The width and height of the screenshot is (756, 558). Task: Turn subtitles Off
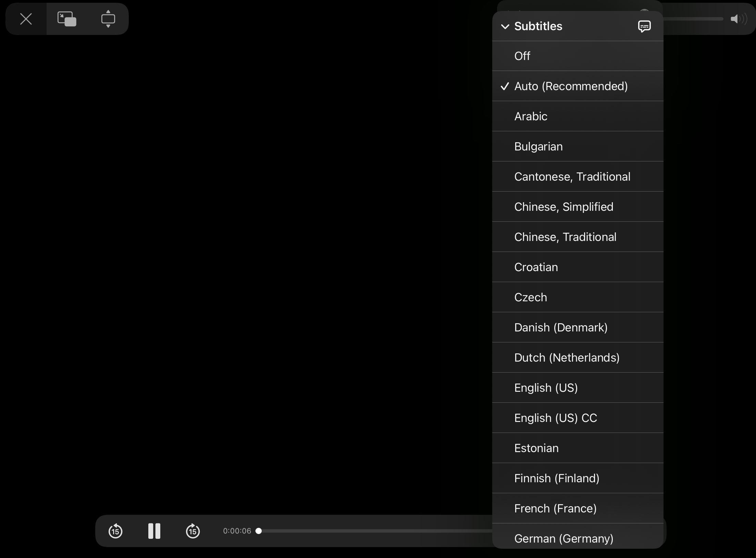(x=578, y=56)
